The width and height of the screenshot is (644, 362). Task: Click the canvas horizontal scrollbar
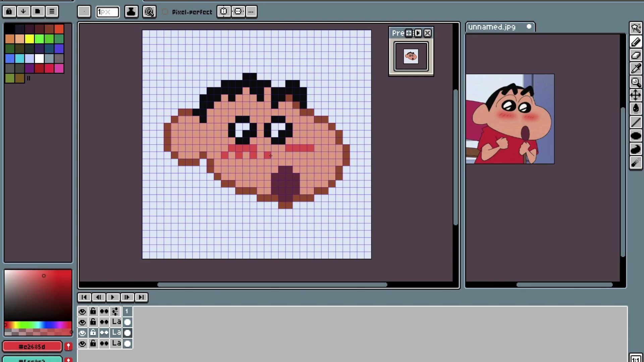click(272, 285)
